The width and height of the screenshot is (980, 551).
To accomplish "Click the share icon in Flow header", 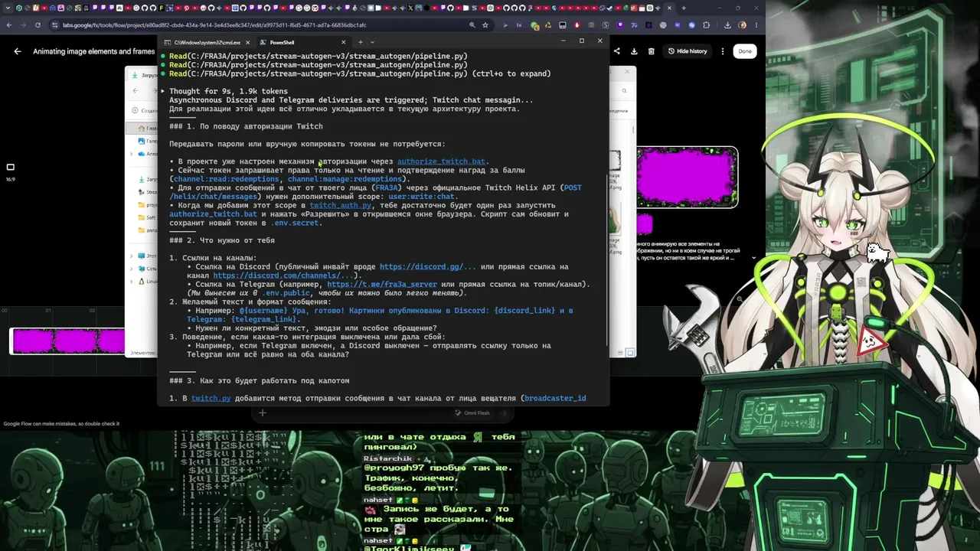I will (617, 51).
